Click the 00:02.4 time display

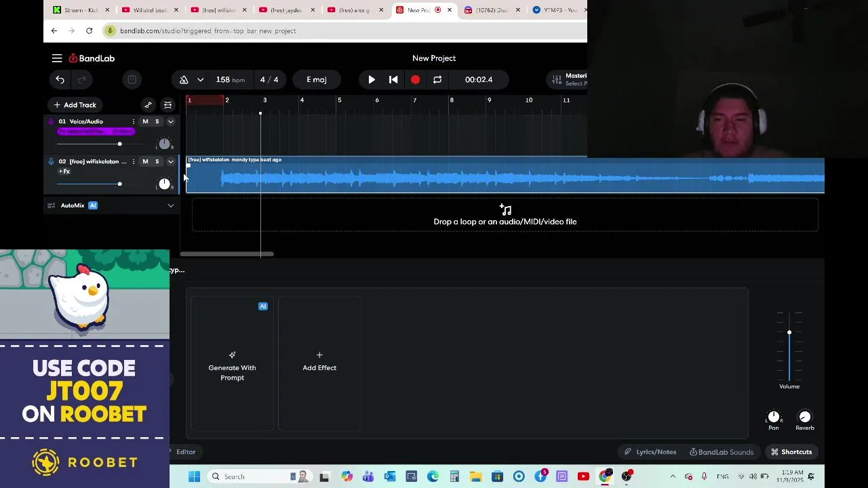point(479,80)
